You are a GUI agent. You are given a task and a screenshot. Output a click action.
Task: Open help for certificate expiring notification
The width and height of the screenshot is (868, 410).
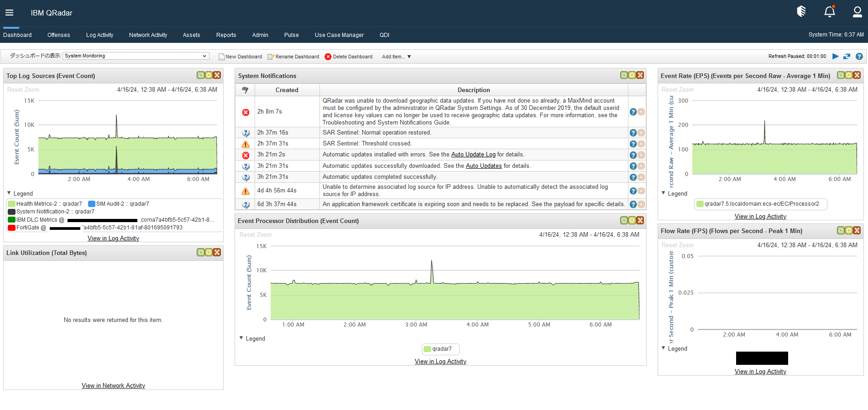(633, 205)
